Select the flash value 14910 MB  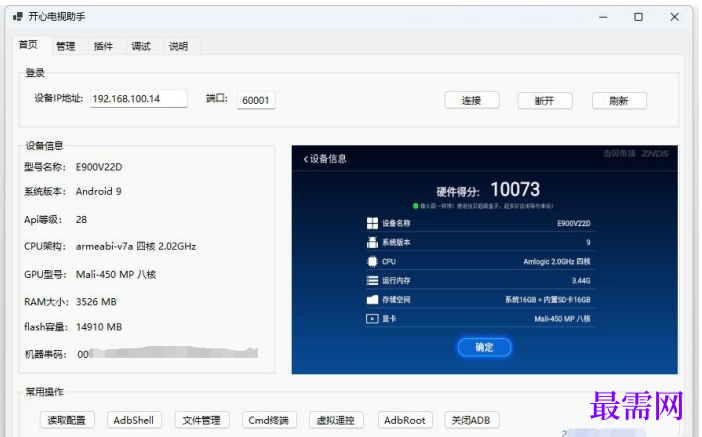tap(99, 327)
